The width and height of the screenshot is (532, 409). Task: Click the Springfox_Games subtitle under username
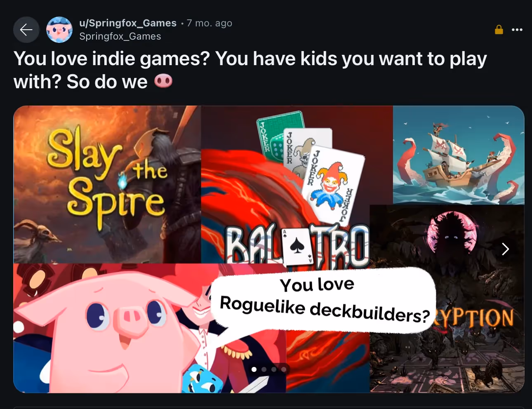[120, 36]
